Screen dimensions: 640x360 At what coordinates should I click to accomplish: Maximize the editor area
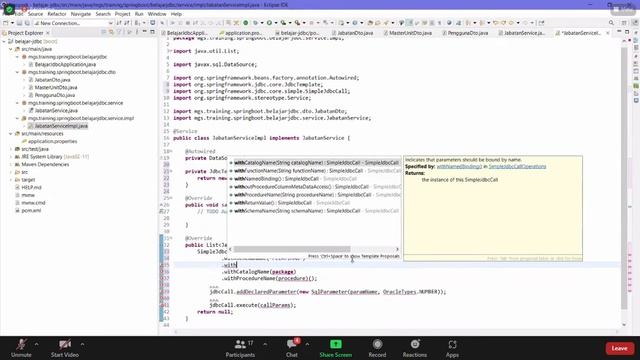pyautogui.click(x=627, y=32)
